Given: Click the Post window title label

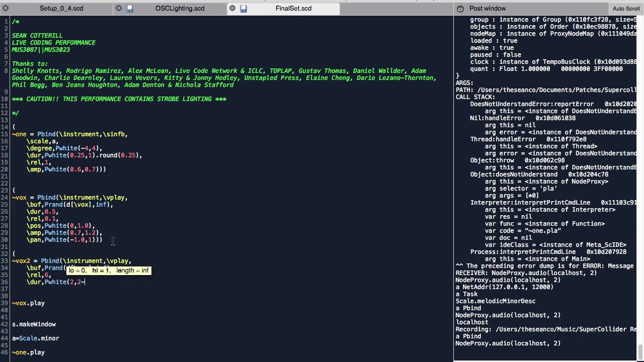Looking at the screenshot, I should (x=488, y=9).
